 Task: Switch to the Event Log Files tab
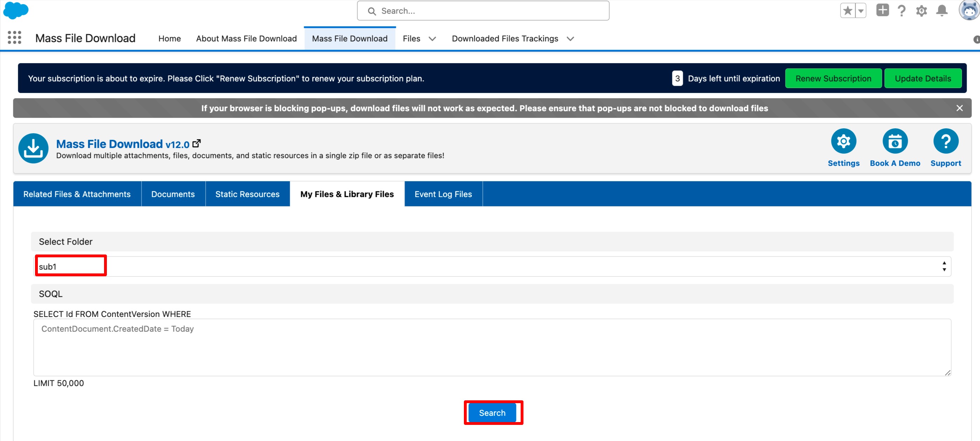[x=443, y=194]
